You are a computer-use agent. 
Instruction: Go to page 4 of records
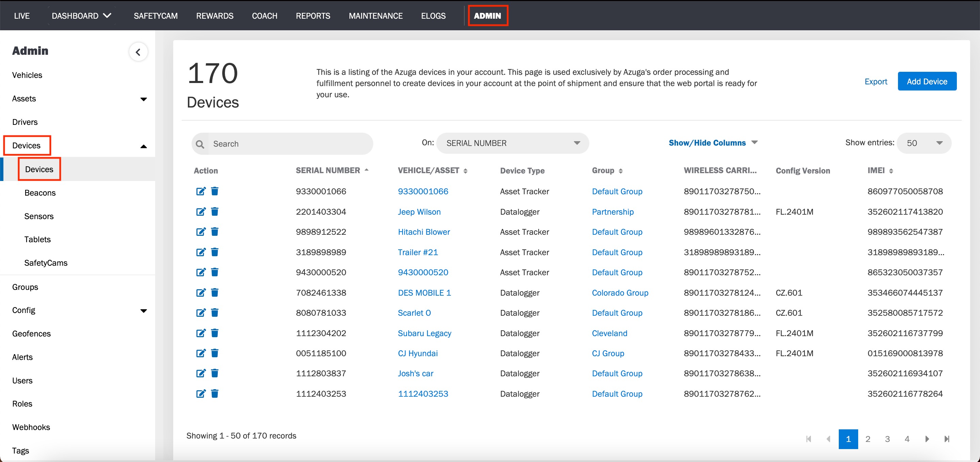pos(907,439)
